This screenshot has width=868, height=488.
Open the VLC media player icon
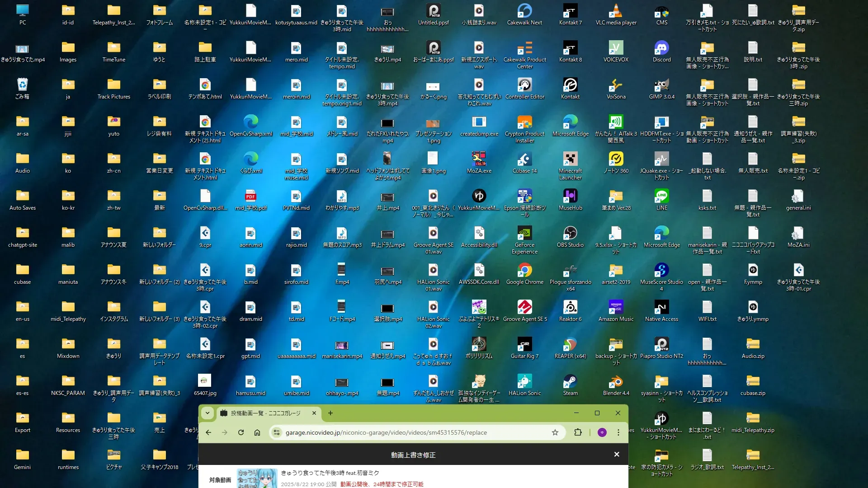tap(616, 11)
